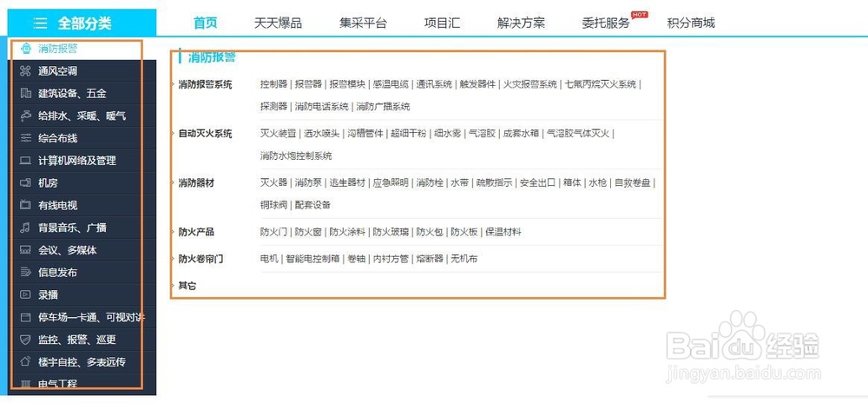Click the wiring icon for 综合布线

[25, 138]
